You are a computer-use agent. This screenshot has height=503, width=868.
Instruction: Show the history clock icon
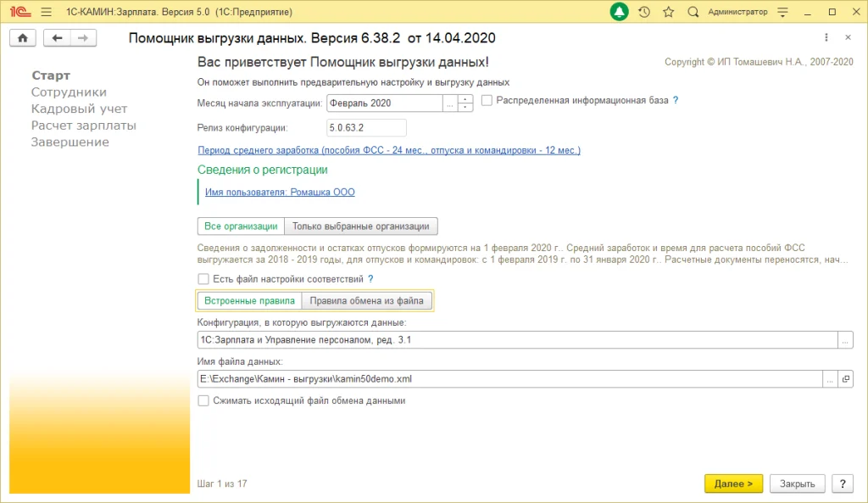point(644,12)
